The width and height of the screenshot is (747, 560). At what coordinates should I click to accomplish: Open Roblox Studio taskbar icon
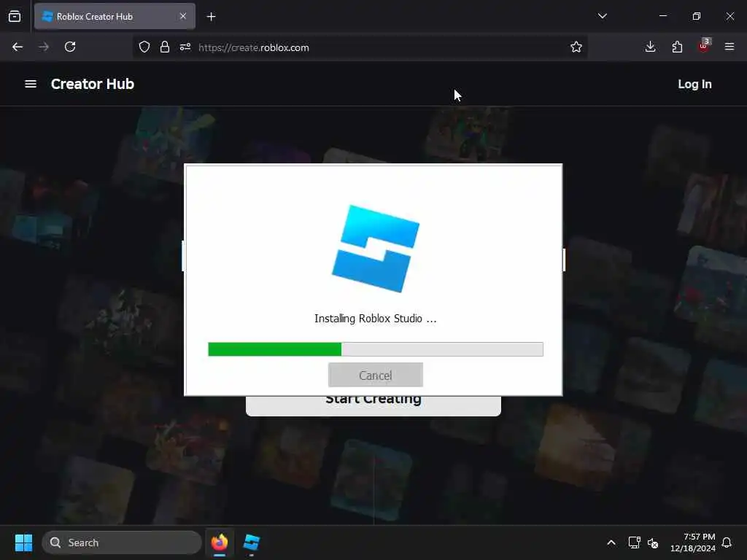[251, 542]
